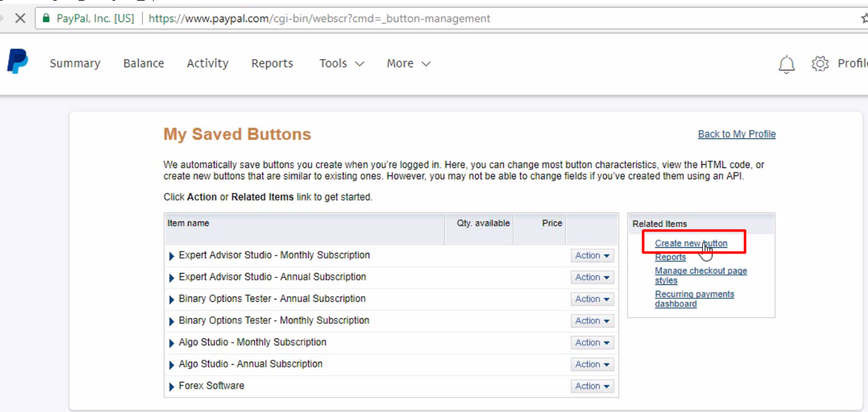The image size is (868, 412).
Task: Click the PayPal, Inc. [US] certificate label
Action: click(x=96, y=18)
